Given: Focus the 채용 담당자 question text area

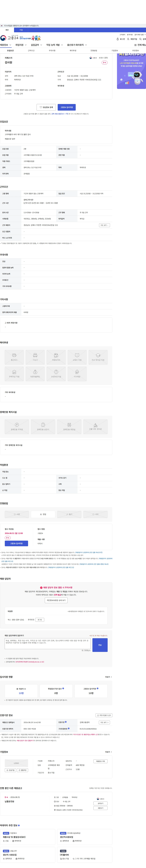Looking at the screenshot, I should click(x=47, y=644).
